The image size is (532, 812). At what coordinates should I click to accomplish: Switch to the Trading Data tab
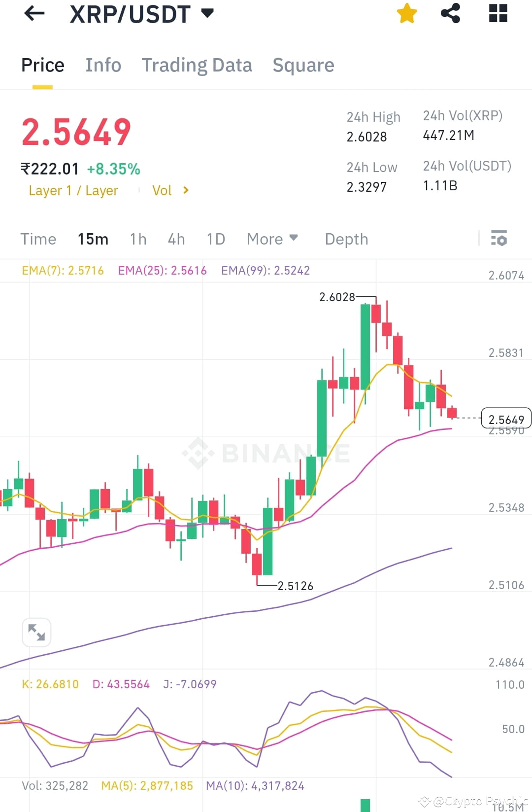point(197,65)
